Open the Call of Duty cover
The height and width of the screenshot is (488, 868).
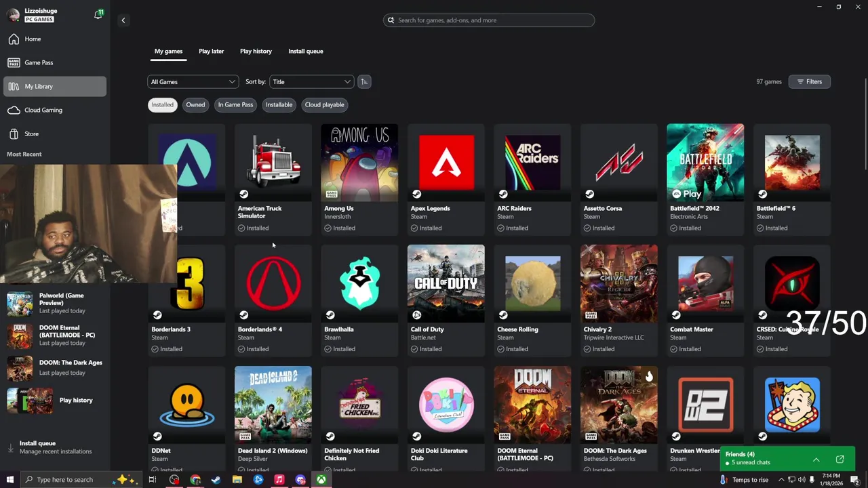(x=446, y=283)
